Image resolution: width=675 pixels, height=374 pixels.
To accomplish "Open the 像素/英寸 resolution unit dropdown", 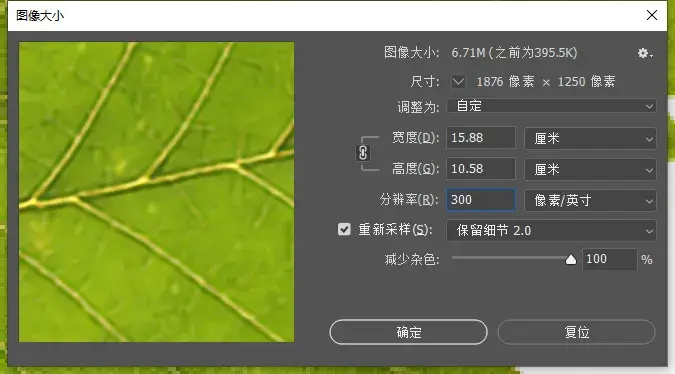I will (x=590, y=201).
